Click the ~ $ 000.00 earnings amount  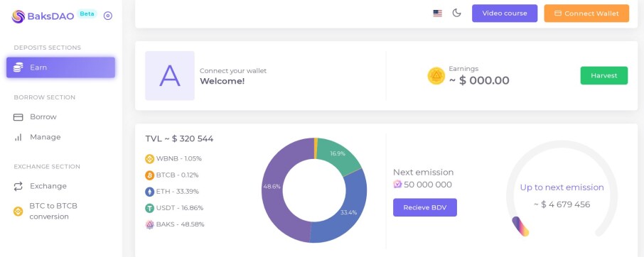[479, 80]
